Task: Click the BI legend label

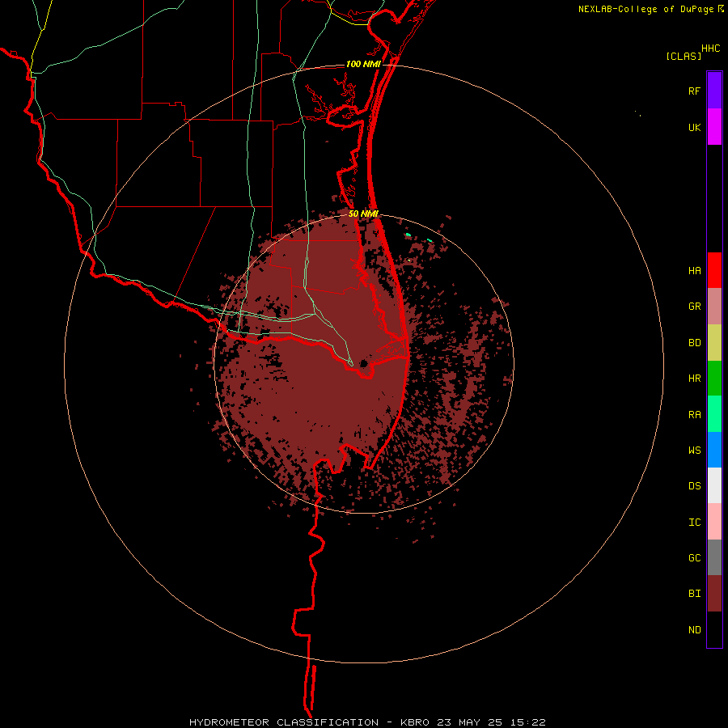Action: tap(694, 594)
